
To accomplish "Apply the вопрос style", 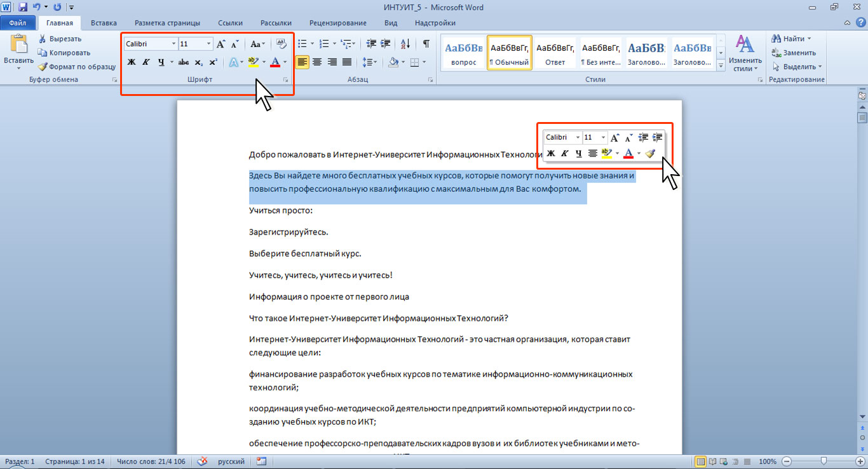I will tap(464, 53).
